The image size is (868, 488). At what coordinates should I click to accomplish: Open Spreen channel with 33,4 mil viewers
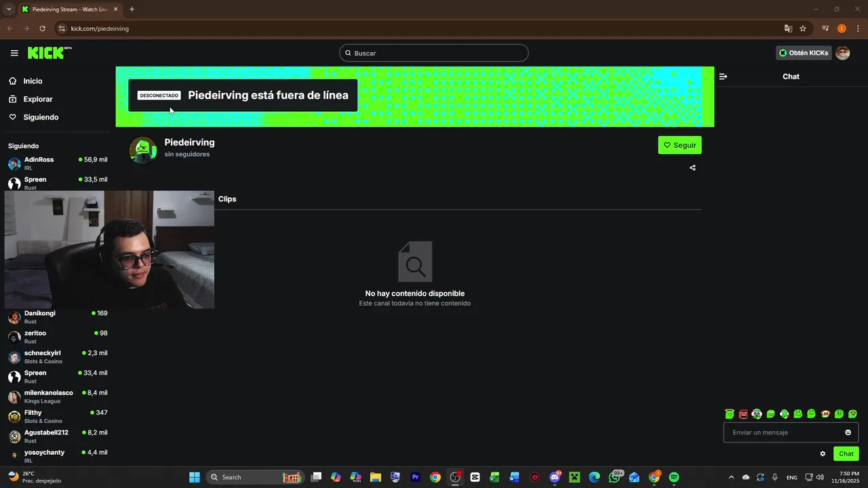pos(58,377)
